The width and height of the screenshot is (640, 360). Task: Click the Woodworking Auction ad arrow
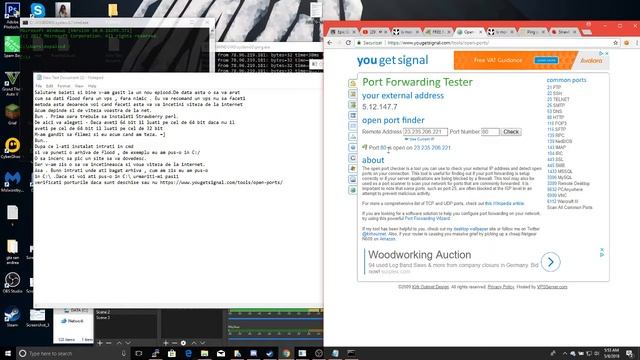[x=550, y=262]
